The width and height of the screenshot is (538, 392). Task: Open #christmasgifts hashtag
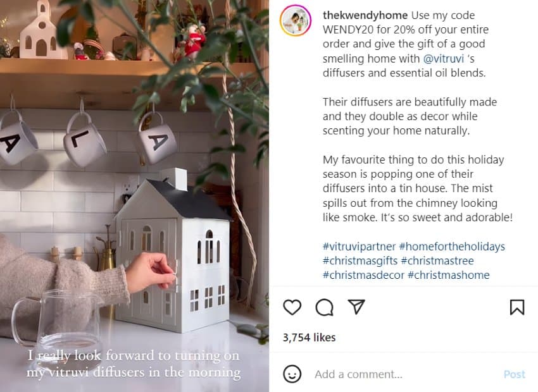tap(360, 260)
